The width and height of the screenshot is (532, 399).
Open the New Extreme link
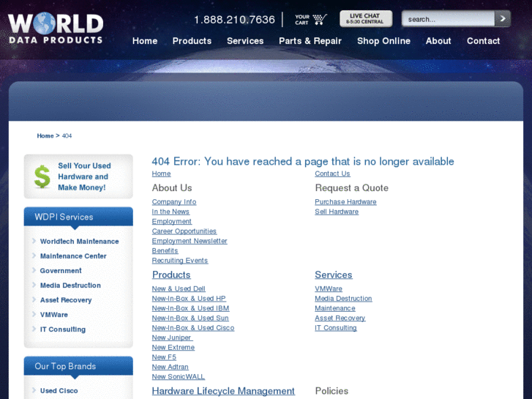(x=173, y=348)
